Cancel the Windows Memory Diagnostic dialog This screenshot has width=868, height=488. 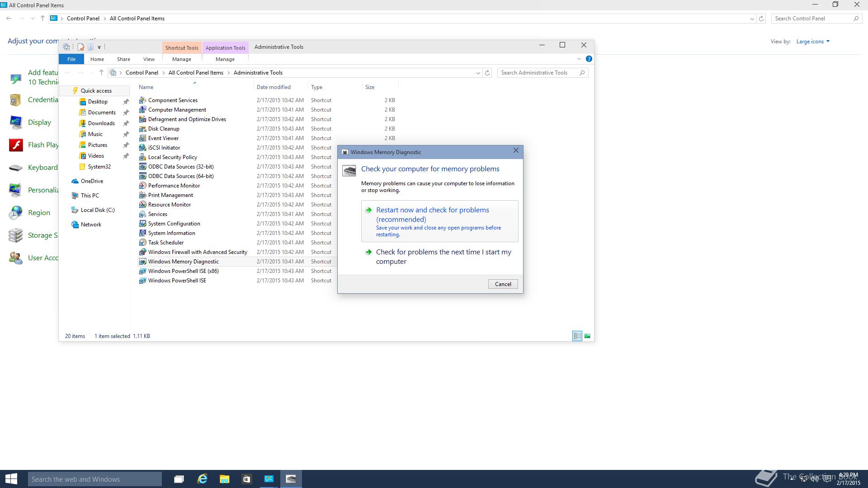(x=503, y=284)
